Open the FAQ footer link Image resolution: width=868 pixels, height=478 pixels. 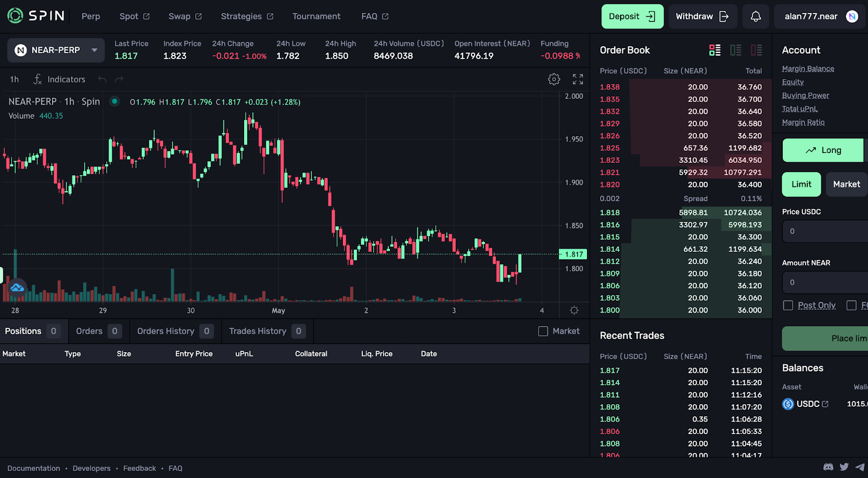[x=175, y=468]
